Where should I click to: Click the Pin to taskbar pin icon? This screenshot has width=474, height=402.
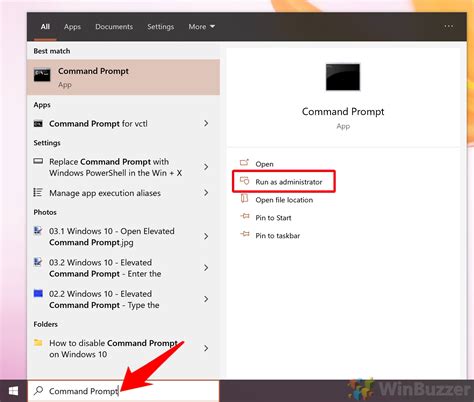coord(245,234)
